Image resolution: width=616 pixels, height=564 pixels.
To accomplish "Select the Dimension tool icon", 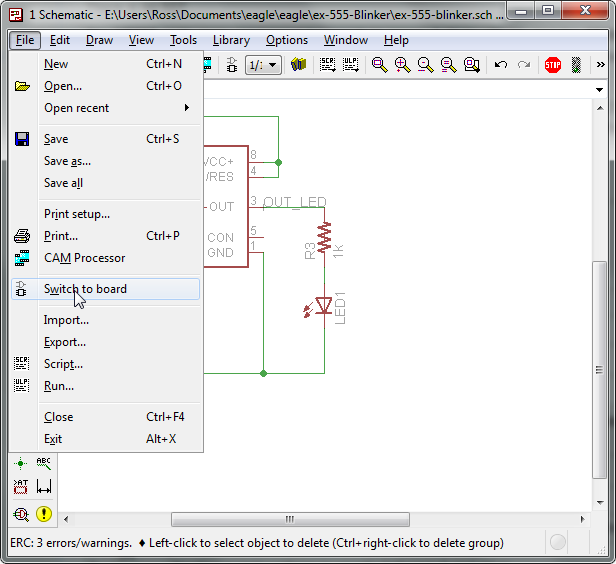I will [44, 487].
